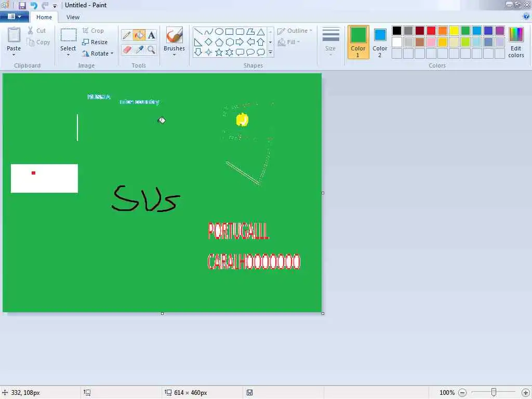Click the Paste clipboard icon
The image size is (532, 399).
tap(14, 35)
